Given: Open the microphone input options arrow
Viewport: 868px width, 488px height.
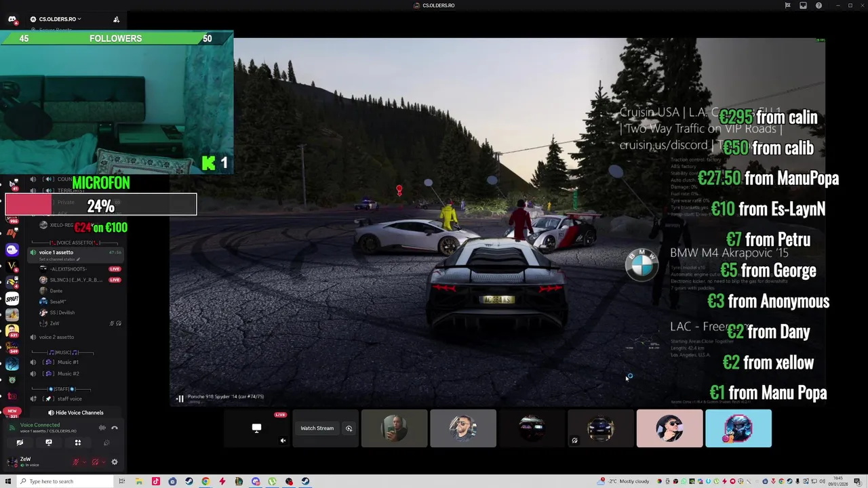Looking at the screenshot, I should (x=84, y=462).
